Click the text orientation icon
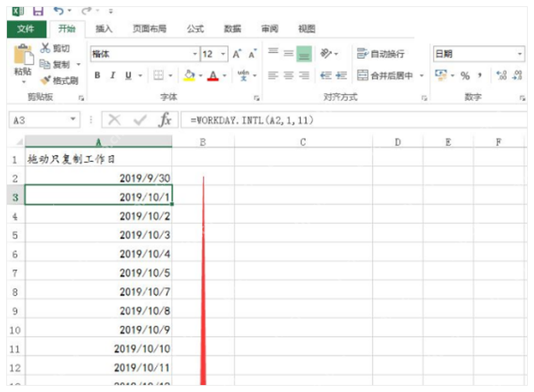 [x=326, y=53]
